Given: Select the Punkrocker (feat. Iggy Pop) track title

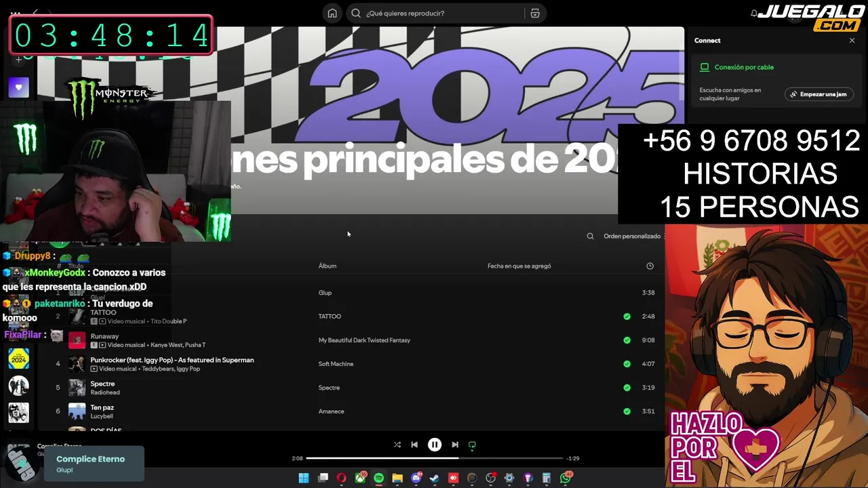Looking at the screenshot, I should pos(172,360).
